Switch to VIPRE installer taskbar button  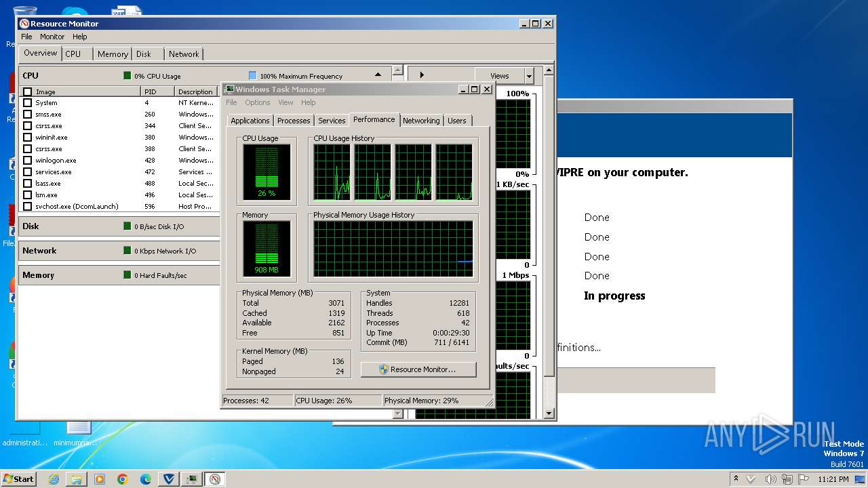tap(169, 479)
